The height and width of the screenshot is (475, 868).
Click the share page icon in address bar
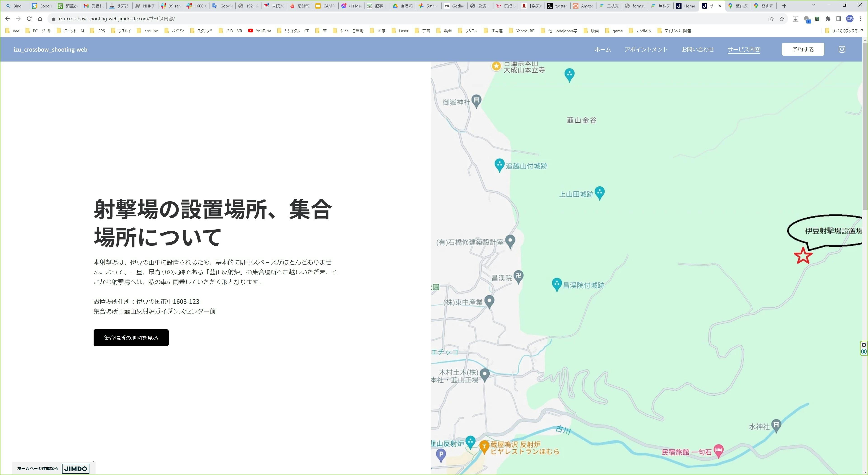click(771, 19)
